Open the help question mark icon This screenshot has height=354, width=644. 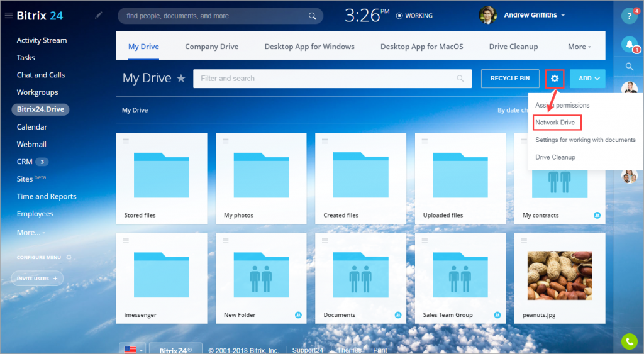point(629,16)
